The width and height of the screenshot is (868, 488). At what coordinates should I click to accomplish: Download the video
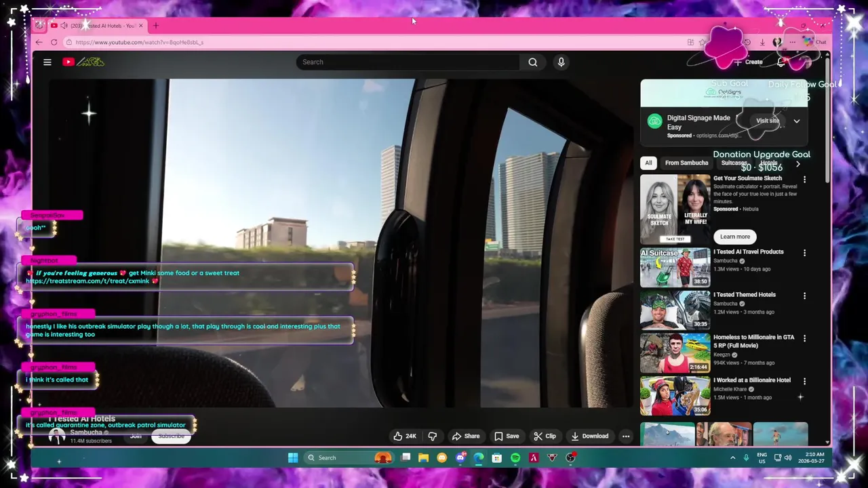pos(589,436)
